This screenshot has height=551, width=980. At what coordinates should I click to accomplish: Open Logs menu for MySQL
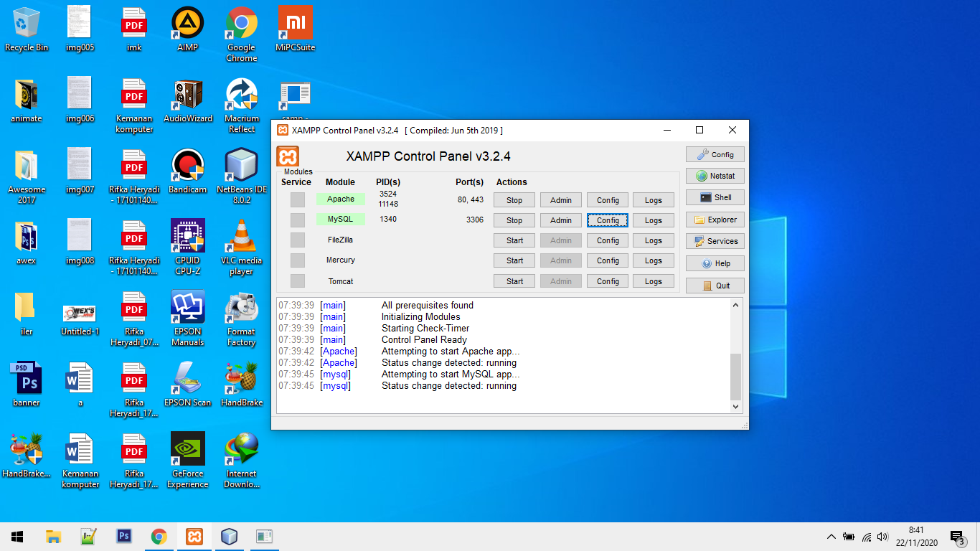click(654, 220)
